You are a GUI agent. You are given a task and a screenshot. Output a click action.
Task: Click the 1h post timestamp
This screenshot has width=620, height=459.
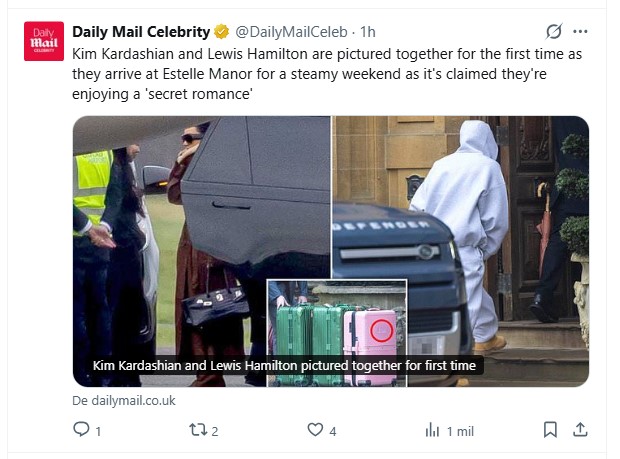pyautogui.click(x=368, y=32)
